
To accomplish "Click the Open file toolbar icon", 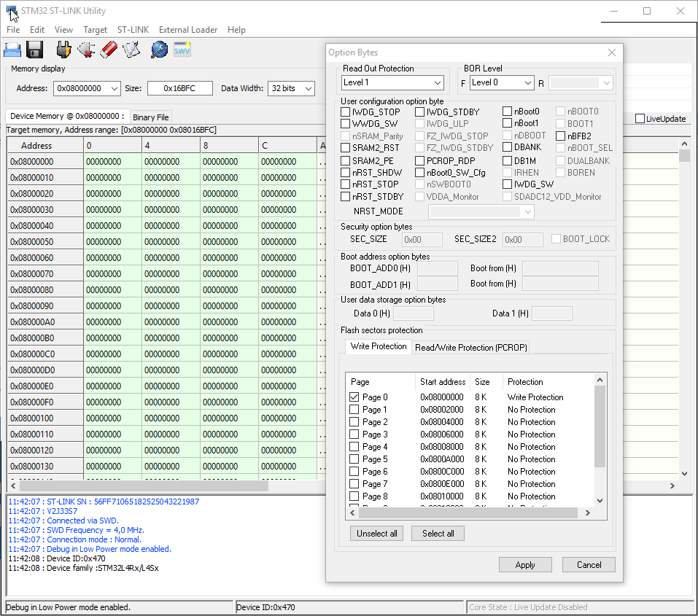I will pyautogui.click(x=12, y=50).
